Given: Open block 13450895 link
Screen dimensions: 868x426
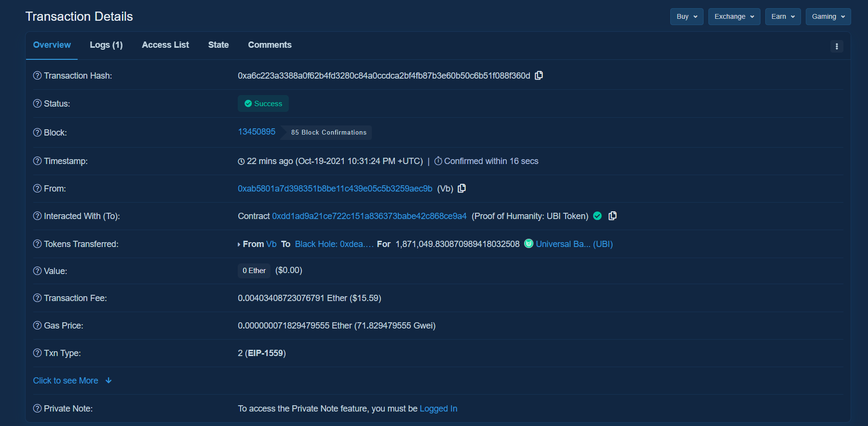Looking at the screenshot, I should coord(257,132).
